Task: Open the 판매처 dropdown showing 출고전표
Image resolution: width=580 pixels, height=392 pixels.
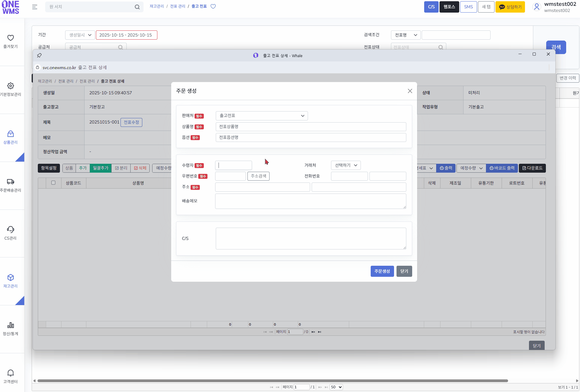Action: coord(262,116)
